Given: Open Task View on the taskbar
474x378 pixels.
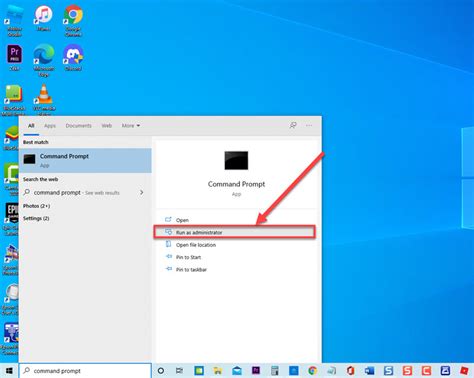Looking at the screenshot, I should coord(179,371).
